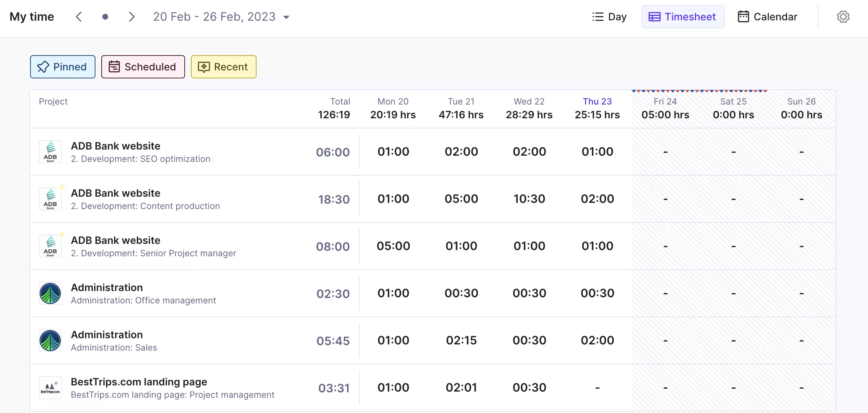
Task: Edit BestTrips.com Wednesday 00:30 entry
Action: pyautogui.click(x=529, y=388)
